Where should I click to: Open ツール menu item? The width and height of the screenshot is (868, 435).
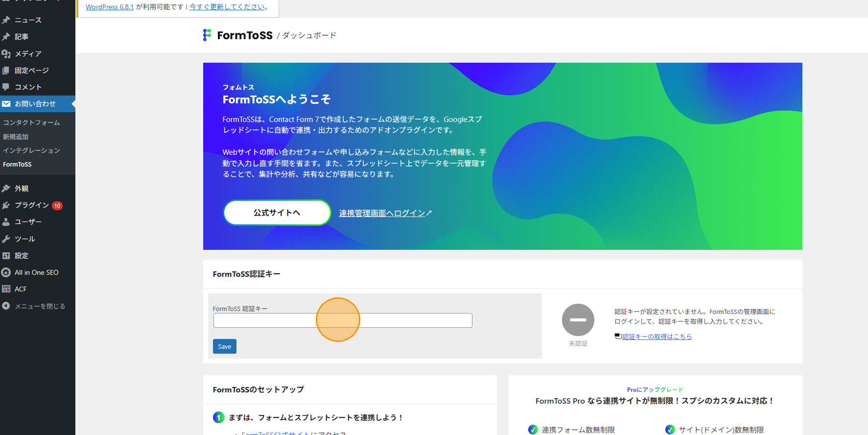(38, 239)
